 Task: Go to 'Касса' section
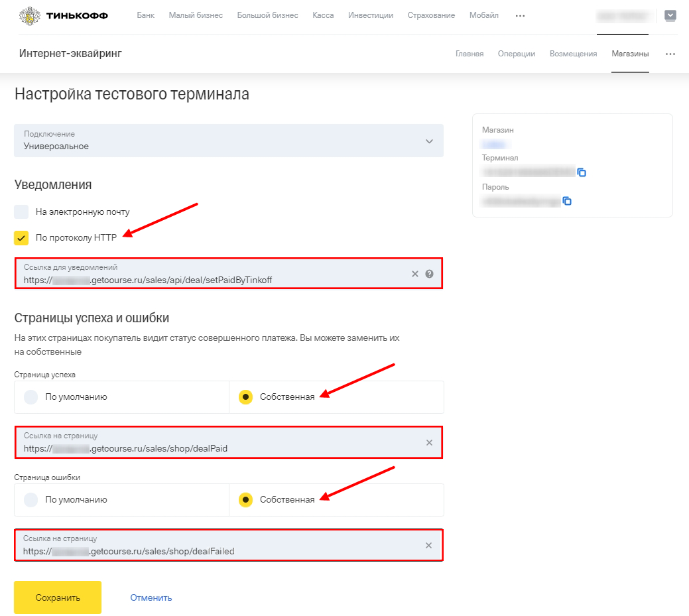pos(323,15)
